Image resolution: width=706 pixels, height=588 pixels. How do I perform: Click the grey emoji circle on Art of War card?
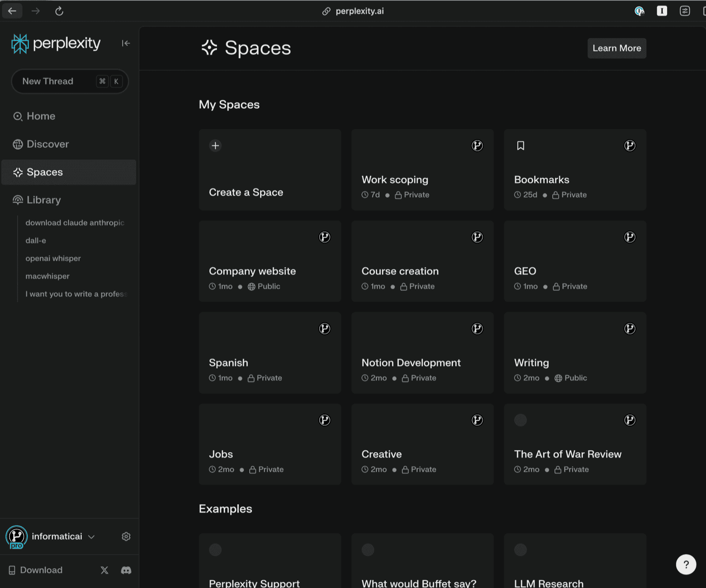coord(520,420)
